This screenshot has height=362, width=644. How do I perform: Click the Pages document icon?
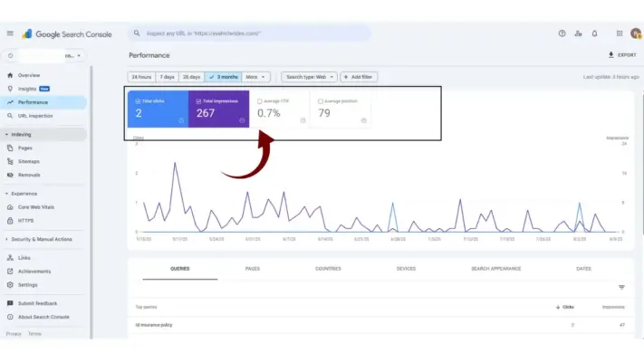pyautogui.click(x=10, y=148)
